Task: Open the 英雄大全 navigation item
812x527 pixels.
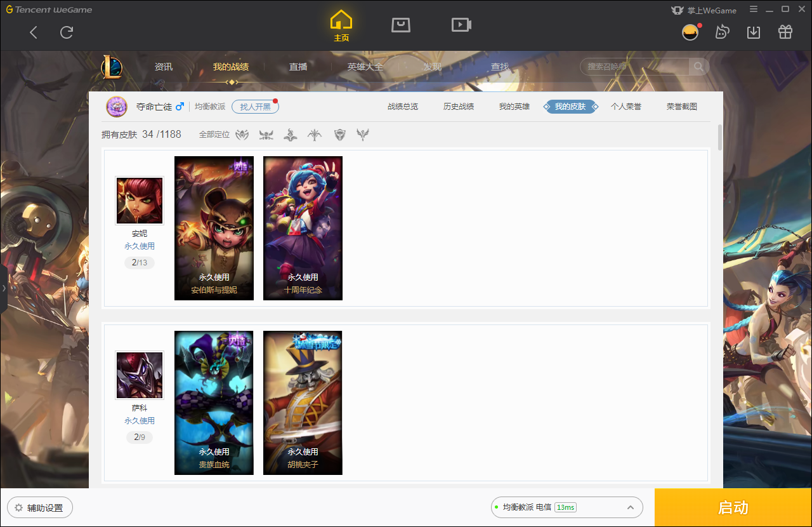Action: click(x=365, y=67)
